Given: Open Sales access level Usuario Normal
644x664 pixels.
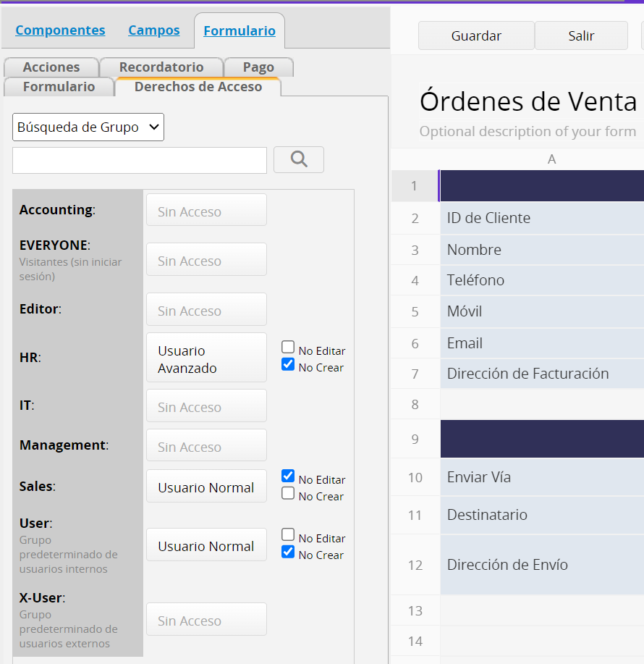Looking at the screenshot, I should [x=206, y=487].
